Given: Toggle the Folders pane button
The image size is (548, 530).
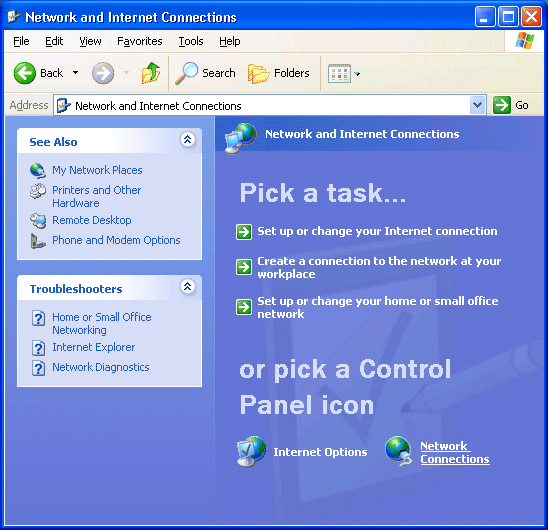Looking at the screenshot, I should pos(279,73).
